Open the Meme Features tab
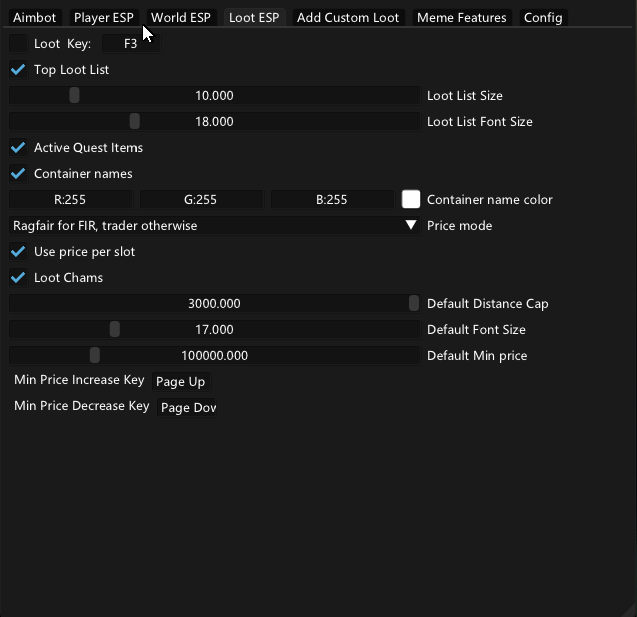The height and width of the screenshot is (617, 637). click(461, 18)
